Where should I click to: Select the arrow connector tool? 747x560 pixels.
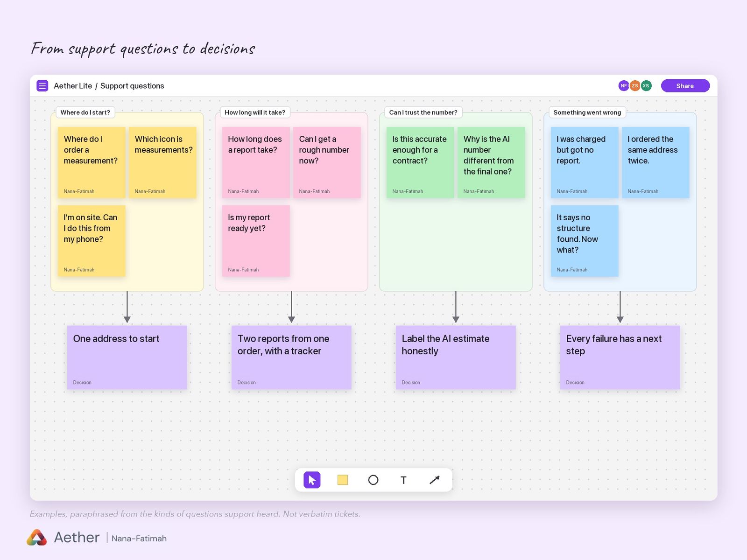434,480
